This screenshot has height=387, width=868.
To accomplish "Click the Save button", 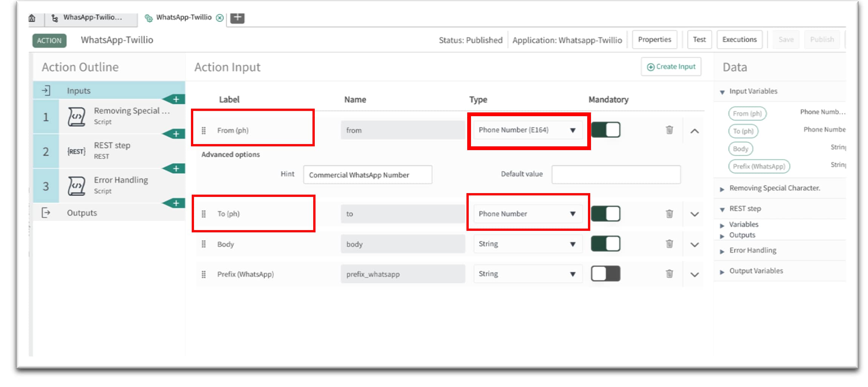I will point(786,40).
